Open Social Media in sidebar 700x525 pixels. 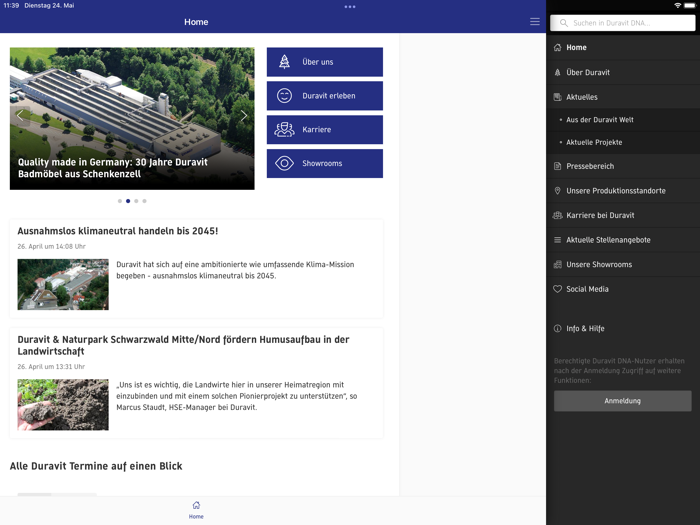623,289
